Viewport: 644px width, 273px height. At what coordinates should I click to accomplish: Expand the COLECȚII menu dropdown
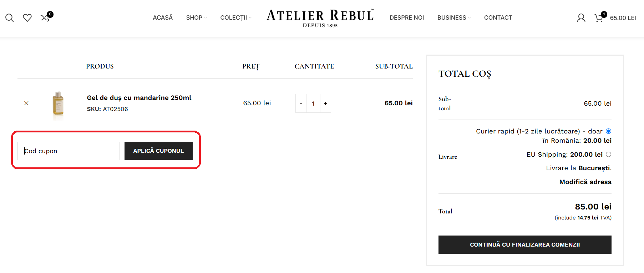point(236,18)
